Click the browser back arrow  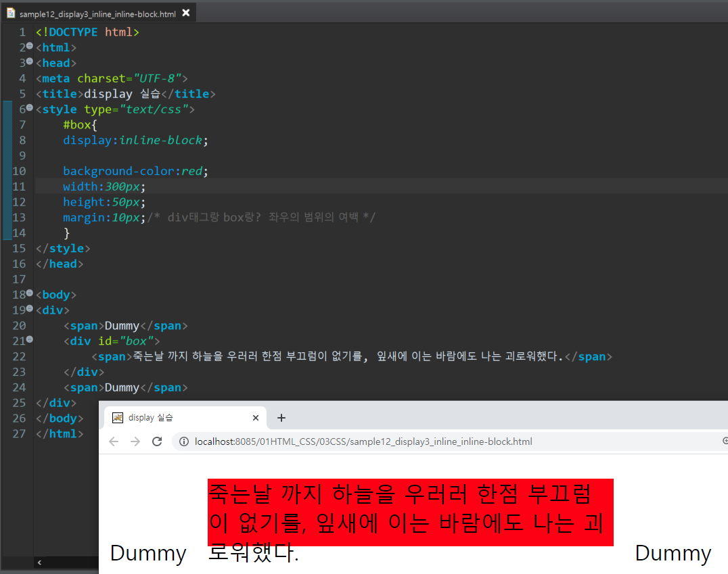(114, 441)
